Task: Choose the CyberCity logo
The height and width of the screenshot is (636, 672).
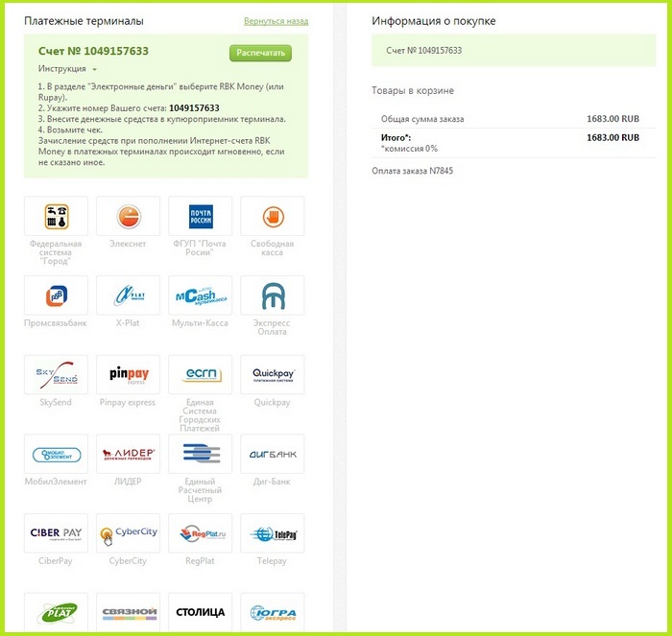Action: point(128,533)
